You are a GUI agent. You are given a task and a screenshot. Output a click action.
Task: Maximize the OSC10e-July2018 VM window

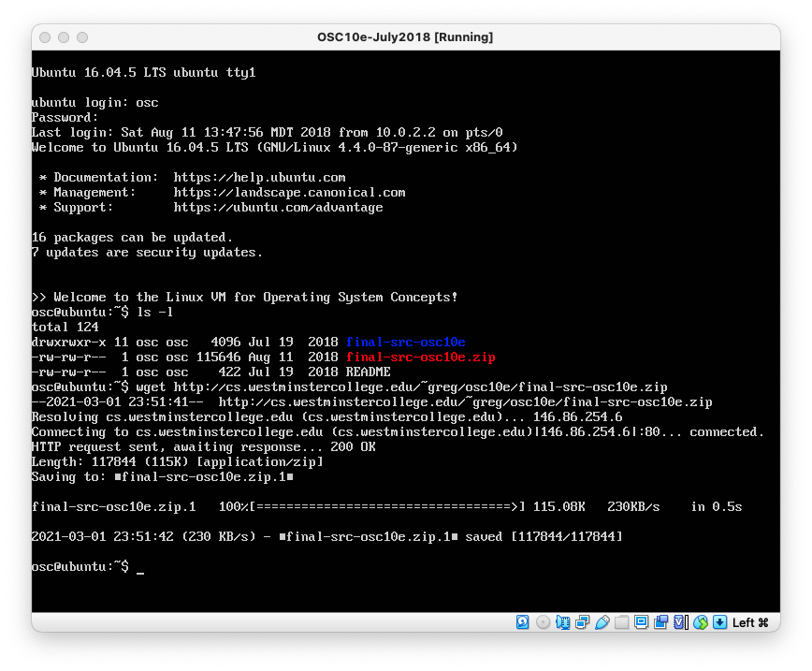coord(82,37)
